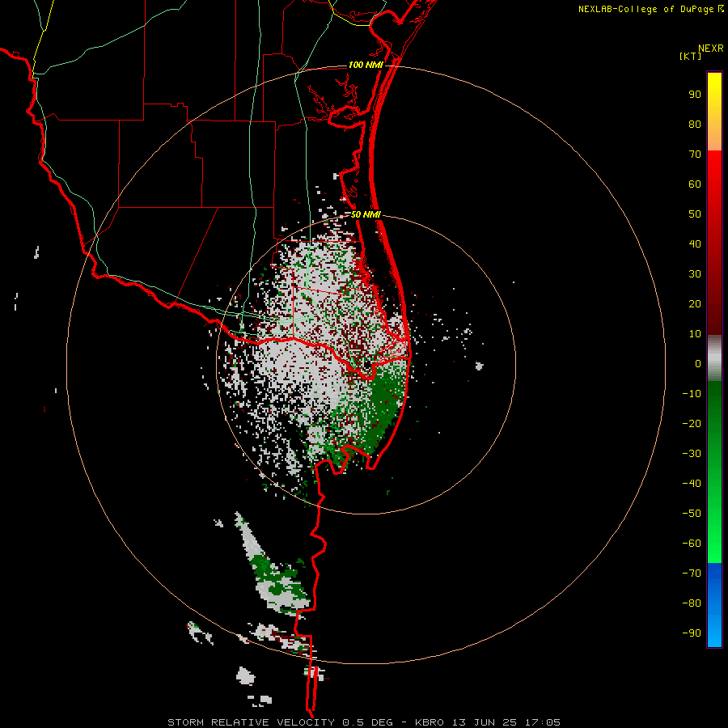Click the positive 60 value on the velocity scale
This screenshot has height=728, width=728.
tap(695, 184)
